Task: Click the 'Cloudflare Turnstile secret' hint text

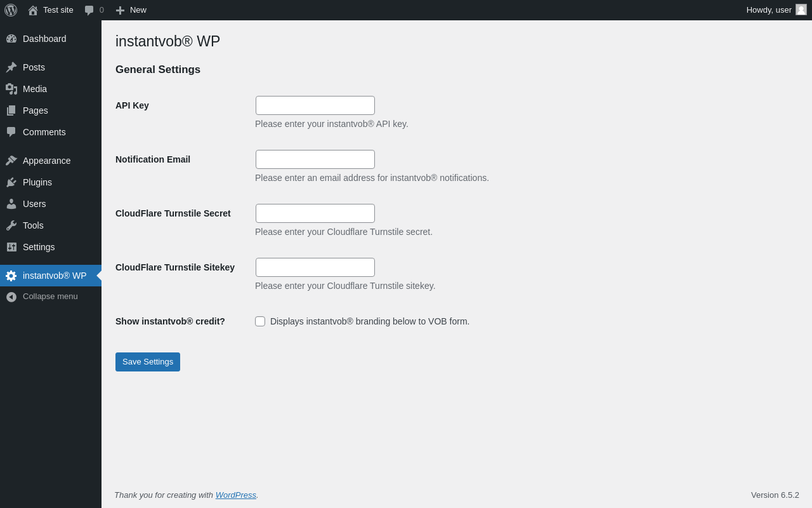Action: 344,232
